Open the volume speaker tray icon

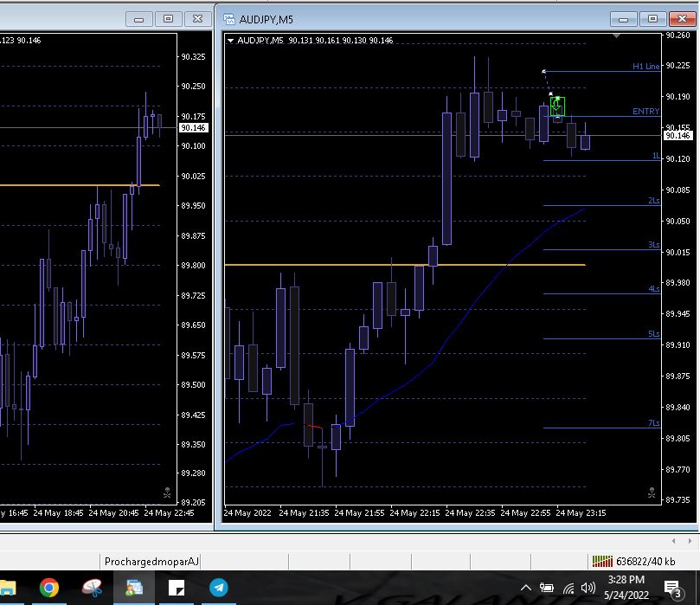click(588, 588)
